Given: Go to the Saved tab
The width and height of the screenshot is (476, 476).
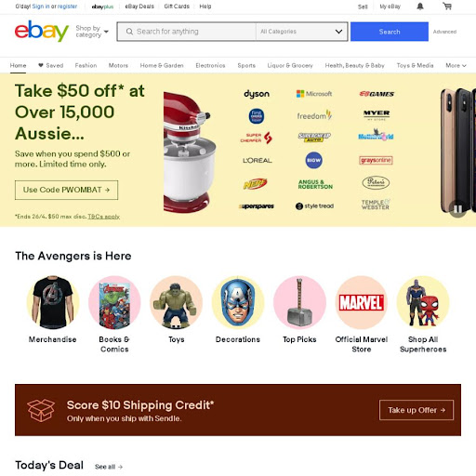Looking at the screenshot, I should [x=50, y=65].
